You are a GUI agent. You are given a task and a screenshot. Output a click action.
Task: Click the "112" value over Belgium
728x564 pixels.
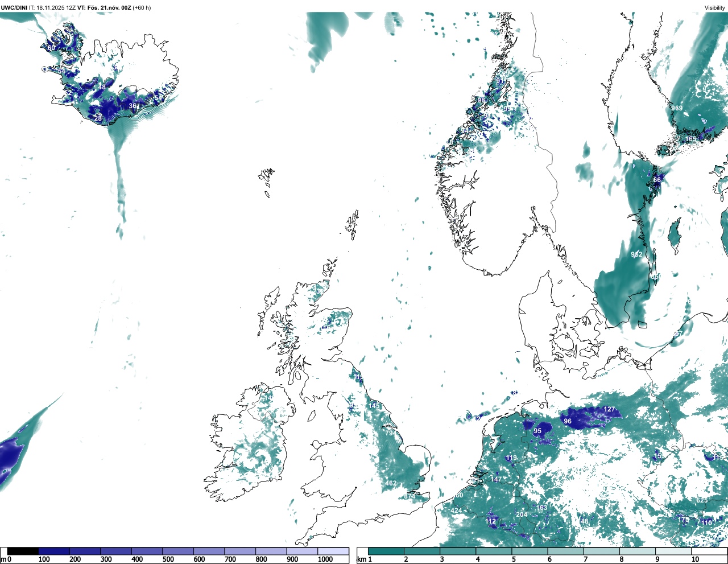491,521
